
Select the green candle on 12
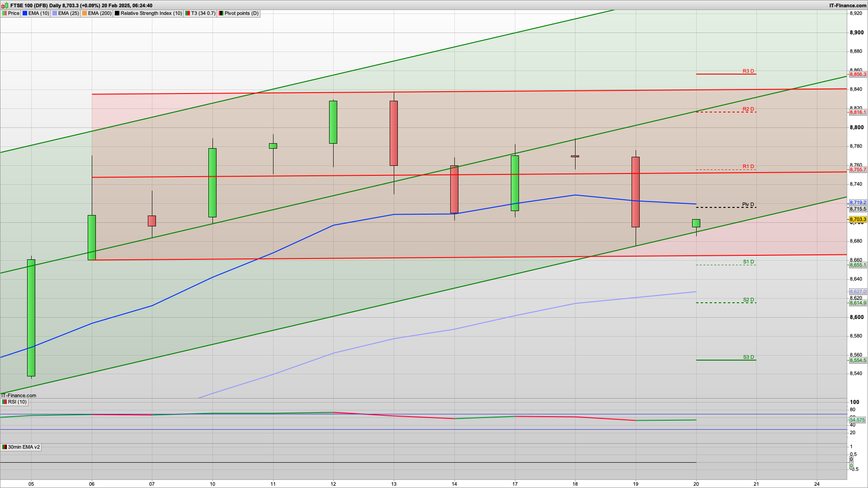(333, 122)
